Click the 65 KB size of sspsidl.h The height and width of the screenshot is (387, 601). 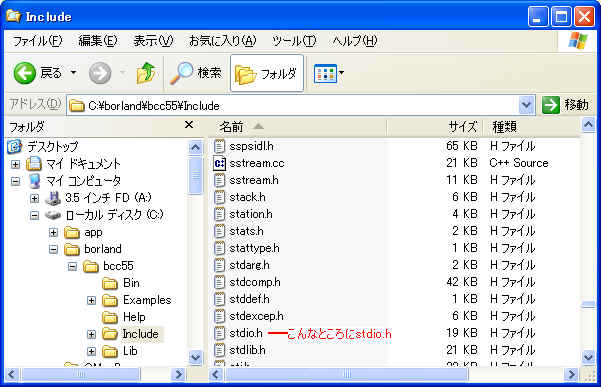(461, 146)
